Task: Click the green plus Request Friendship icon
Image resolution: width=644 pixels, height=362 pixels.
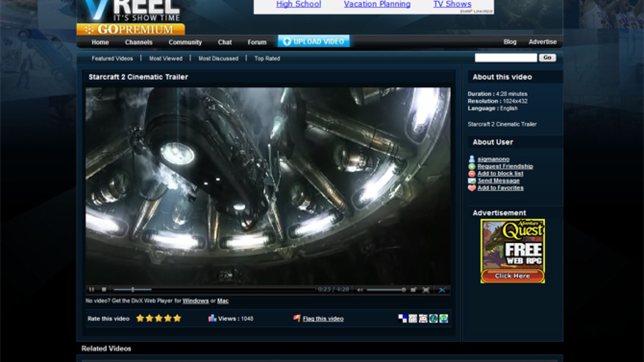Action: tap(471, 166)
